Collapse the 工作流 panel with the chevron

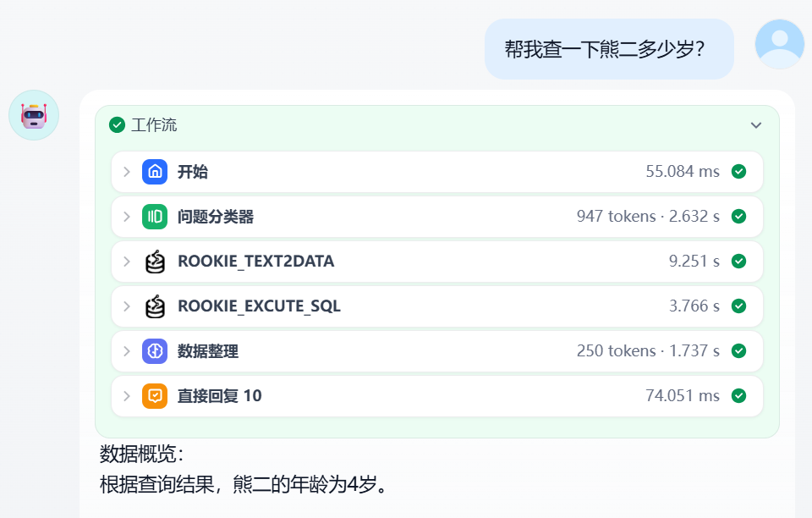[x=755, y=124]
